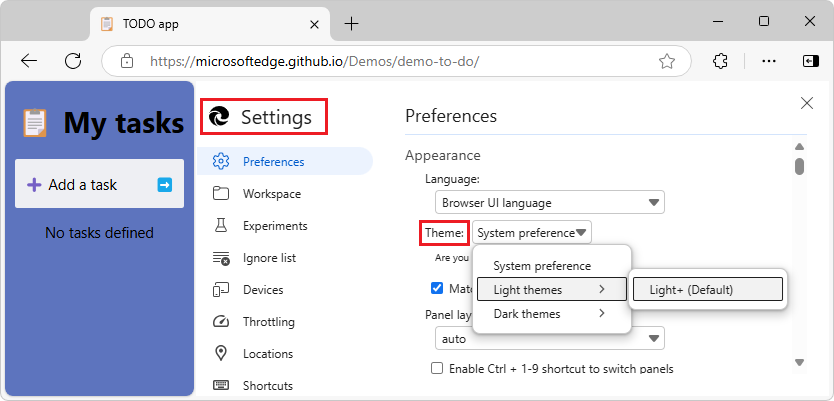Click the preferences scrollbar thumb
Screen dimensions: 834x401
tap(799, 165)
